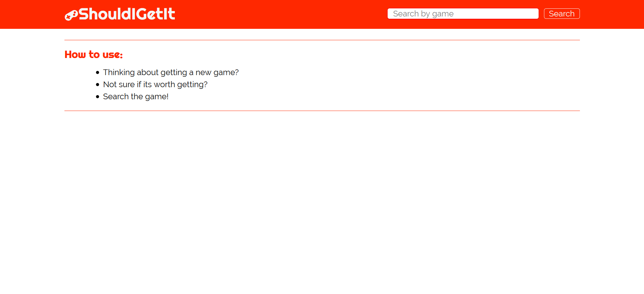Select 'Search the game!' list item
The width and height of the screenshot is (644, 294).
[x=136, y=97]
